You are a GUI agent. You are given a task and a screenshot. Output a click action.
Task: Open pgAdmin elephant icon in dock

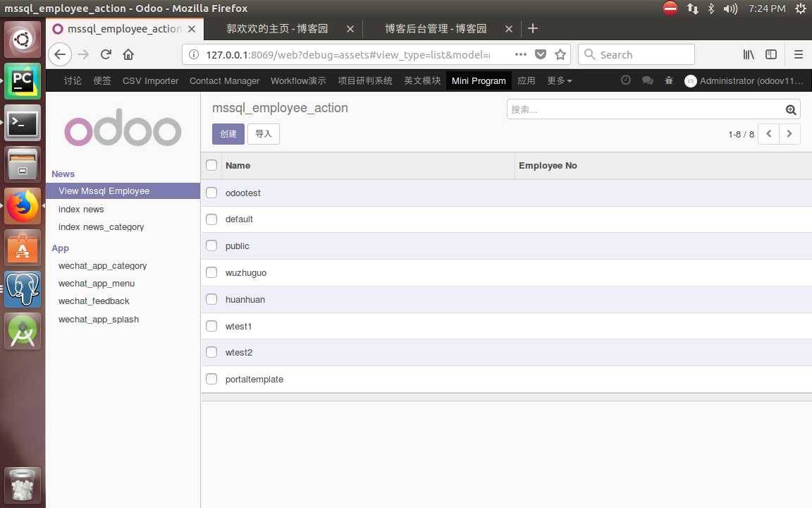[23, 289]
